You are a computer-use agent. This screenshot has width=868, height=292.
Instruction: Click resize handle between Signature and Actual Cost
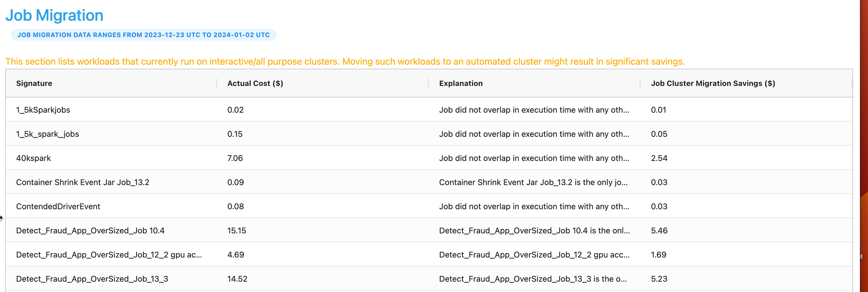tap(216, 83)
